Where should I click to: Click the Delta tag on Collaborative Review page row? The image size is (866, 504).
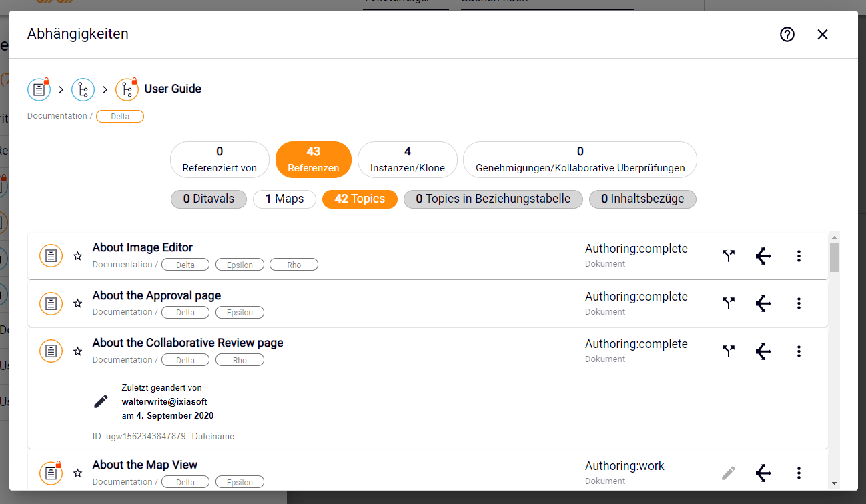click(x=185, y=360)
